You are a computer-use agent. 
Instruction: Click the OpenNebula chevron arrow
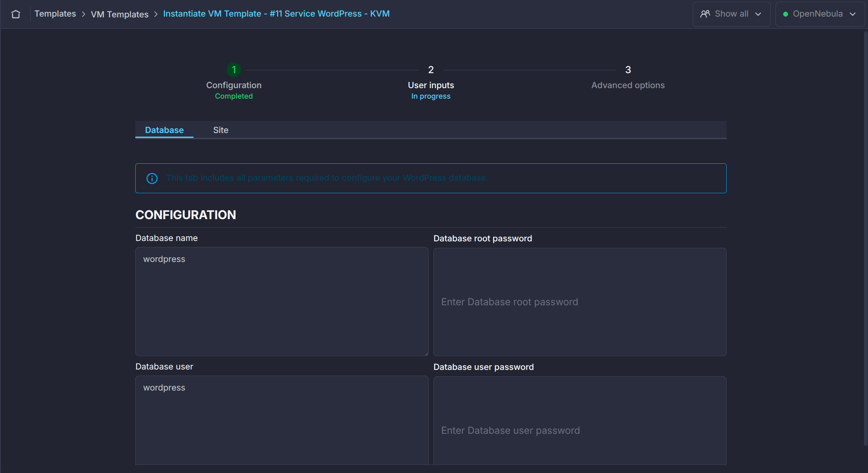point(853,14)
